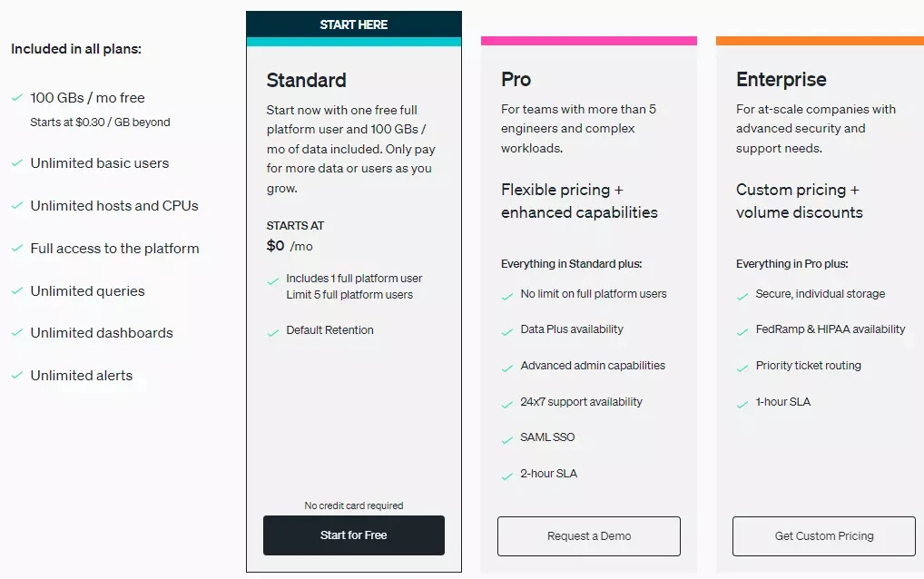The image size is (924, 579).
Task: Click checkmark next to Unlimited alerts
Action: (x=17, y=376)
